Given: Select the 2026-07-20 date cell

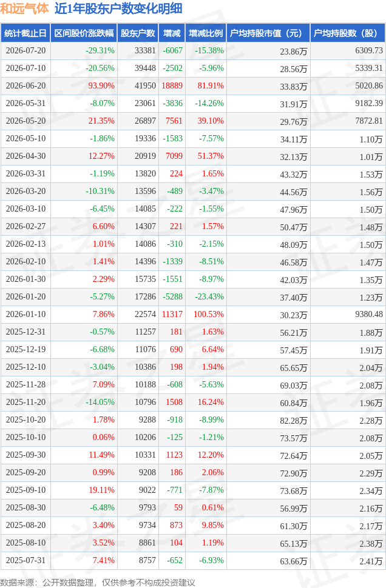Looking at the screenshot, I should [25, 51].
